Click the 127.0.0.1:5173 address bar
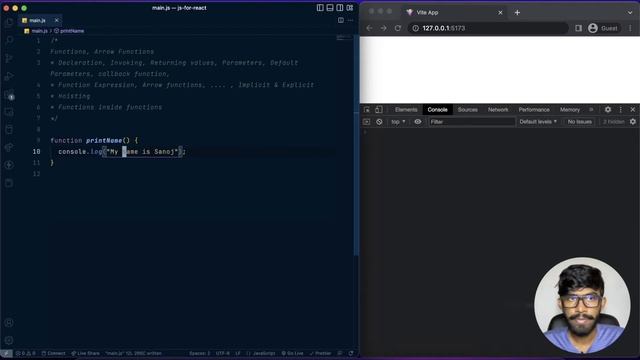The image size is (640, 360). pos(488,28)
